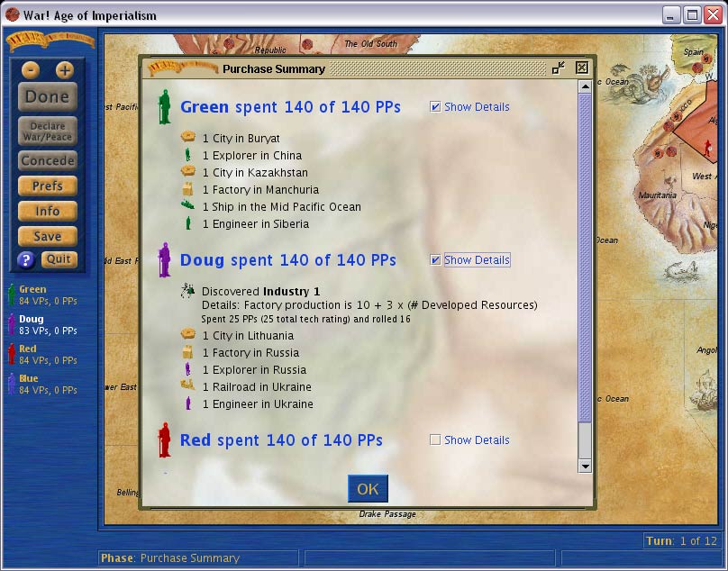
Task: Enable Show Details for Red
Action: pos(436,440)
